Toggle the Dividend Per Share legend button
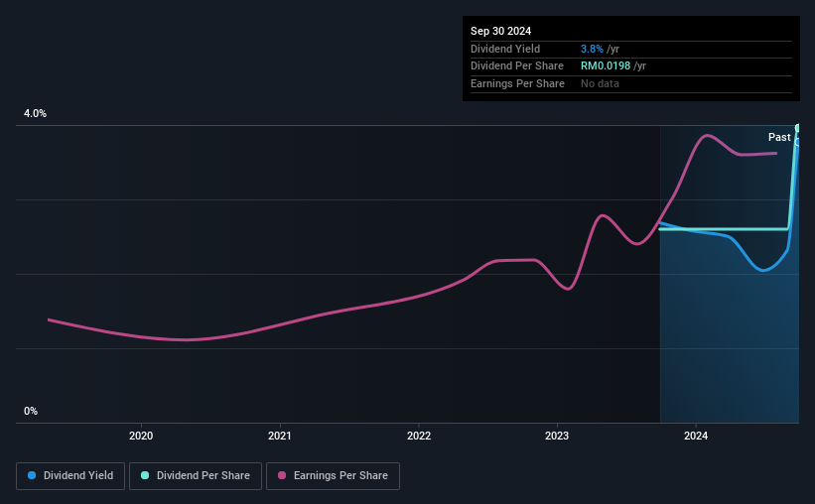 [196, 476]
